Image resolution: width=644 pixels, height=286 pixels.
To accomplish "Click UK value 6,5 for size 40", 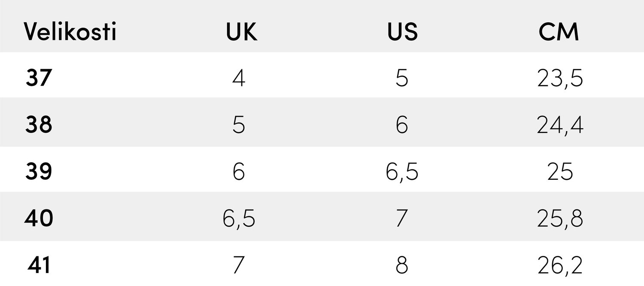I will (x=239, y=219).
